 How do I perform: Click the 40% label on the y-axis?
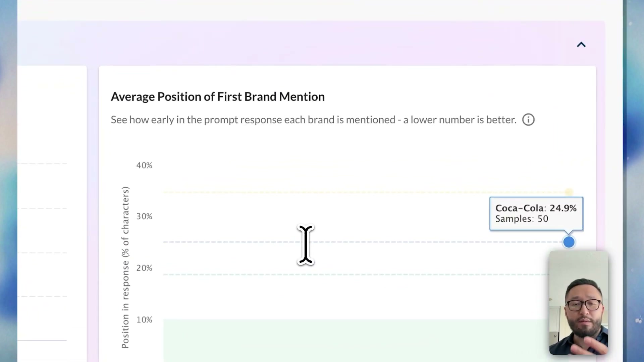coord(144,165)
